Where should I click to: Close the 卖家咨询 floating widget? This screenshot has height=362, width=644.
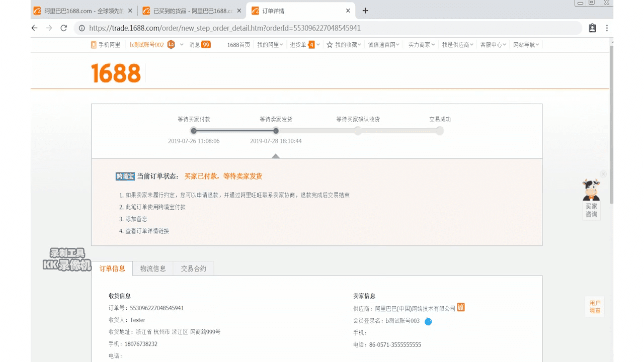click(603, 174)
